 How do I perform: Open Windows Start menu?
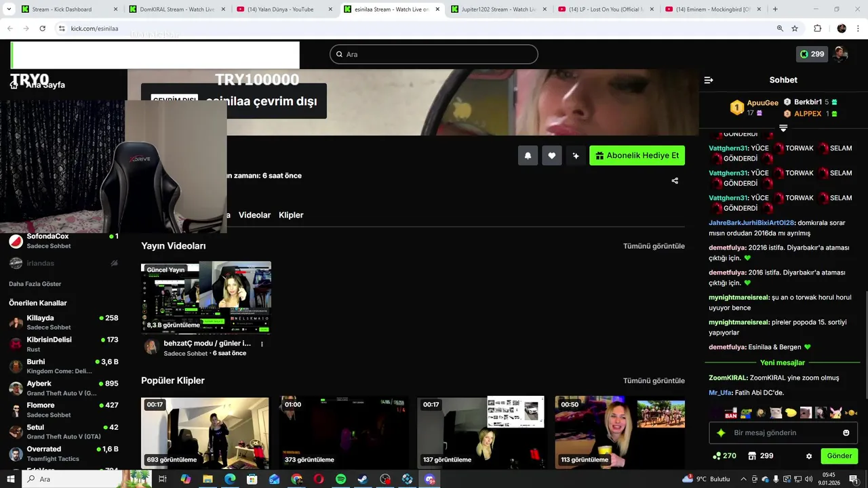(11, 479)
